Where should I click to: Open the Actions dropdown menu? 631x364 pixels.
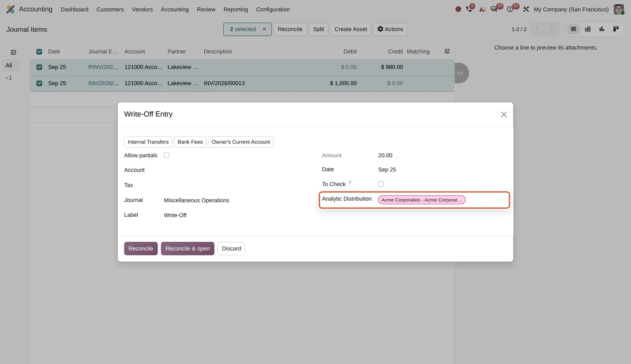[x=390, y=29]
